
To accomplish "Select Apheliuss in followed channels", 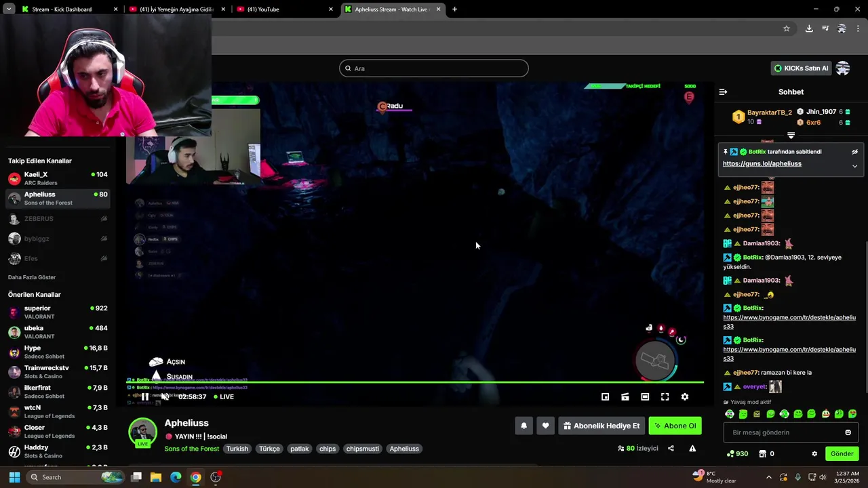I will (x=58, y=198).
